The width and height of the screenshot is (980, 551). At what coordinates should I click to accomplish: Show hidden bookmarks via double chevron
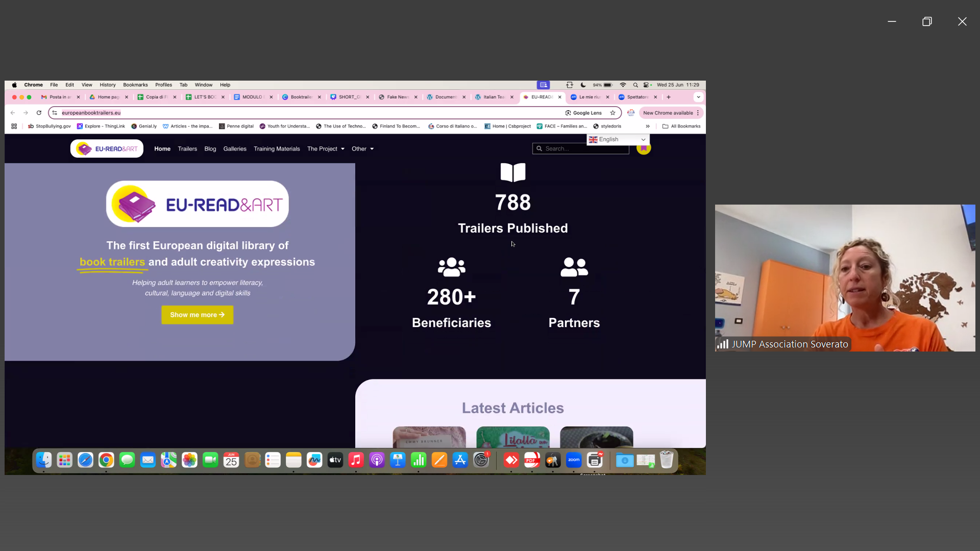point(648,126)
